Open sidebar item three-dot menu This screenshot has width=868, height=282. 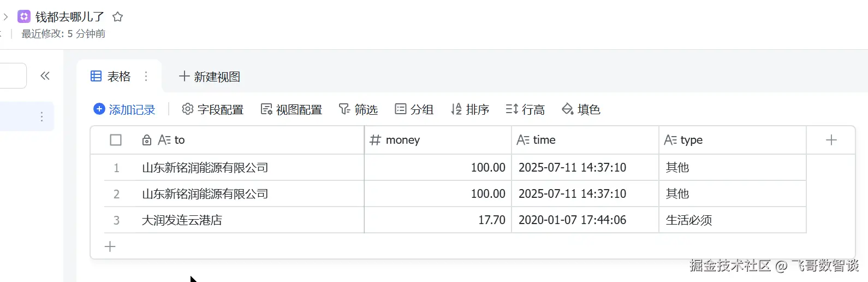coord(42,116)
